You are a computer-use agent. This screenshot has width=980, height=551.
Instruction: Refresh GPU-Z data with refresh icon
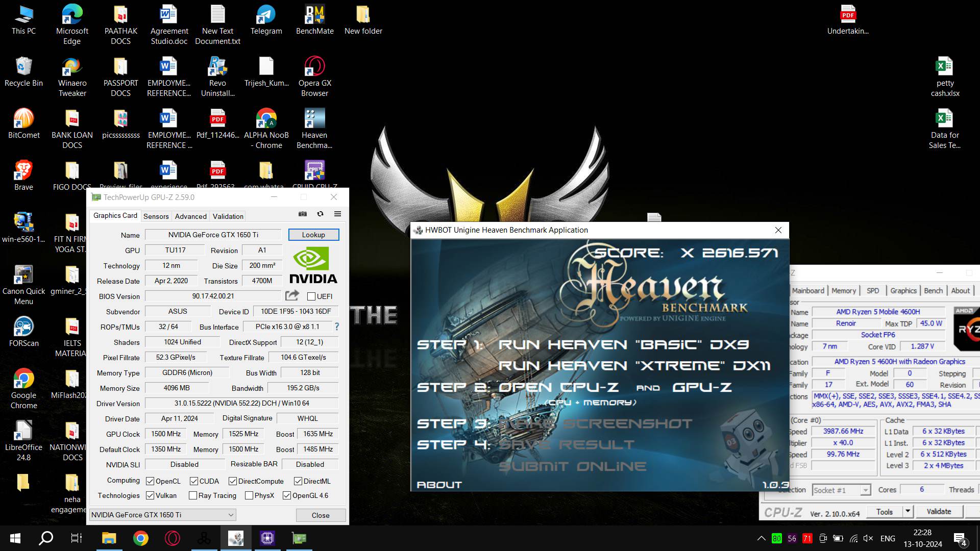tap(320, 214)
